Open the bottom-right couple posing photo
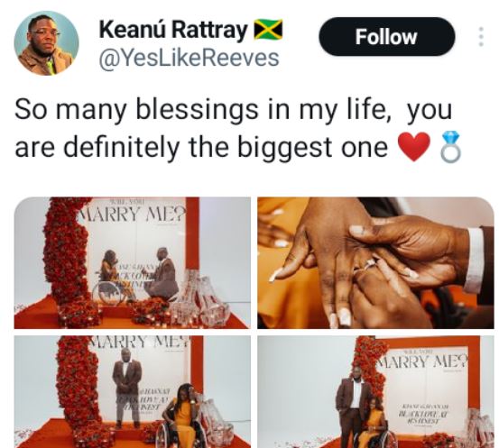 pos(375,392)
